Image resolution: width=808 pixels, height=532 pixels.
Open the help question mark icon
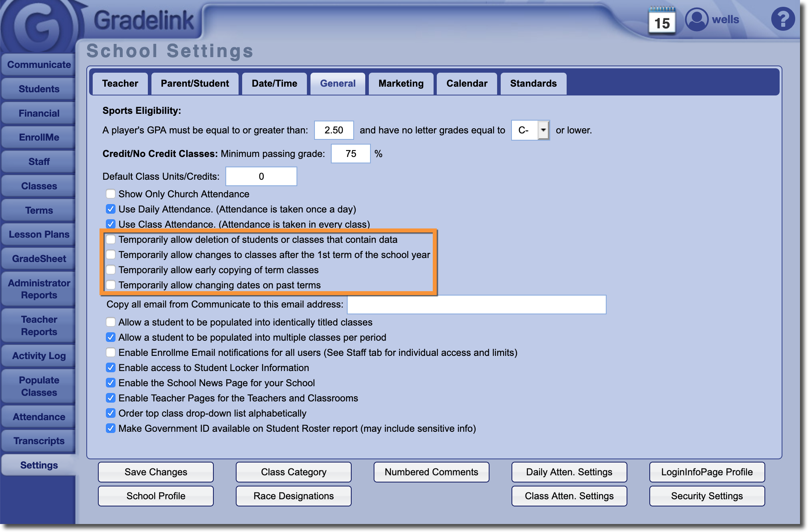(782, 19)
